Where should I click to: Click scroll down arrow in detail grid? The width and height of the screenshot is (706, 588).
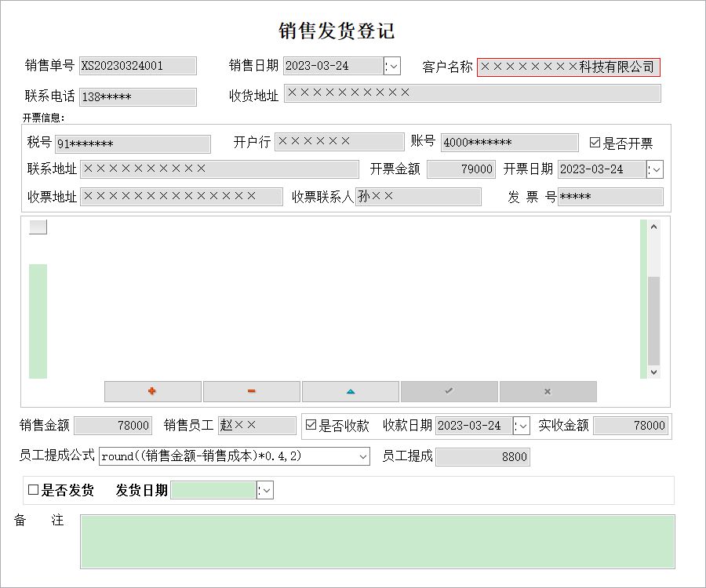click(653, 372)
